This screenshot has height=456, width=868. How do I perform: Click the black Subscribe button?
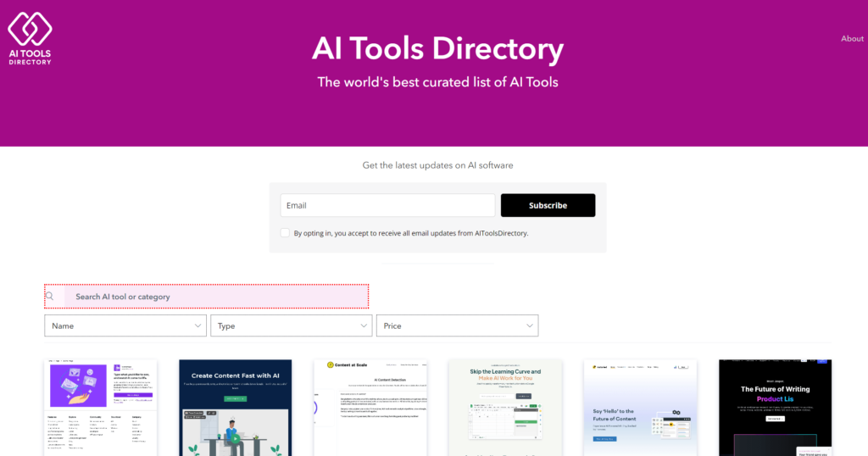[x=548, y=205]
